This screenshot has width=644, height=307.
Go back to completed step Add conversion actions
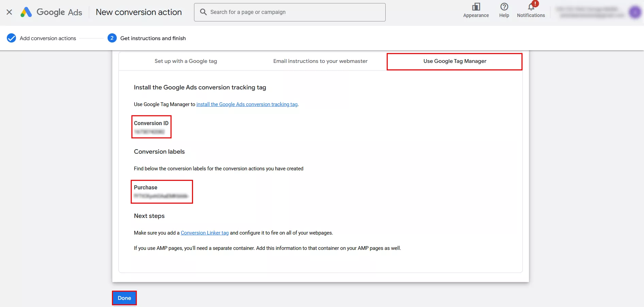(48, 38)
